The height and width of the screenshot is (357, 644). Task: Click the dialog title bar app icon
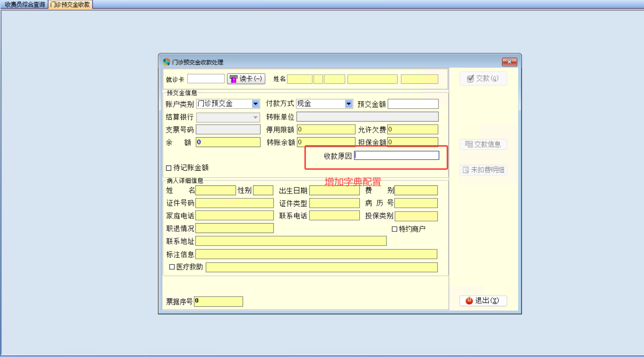coord(166,62)
